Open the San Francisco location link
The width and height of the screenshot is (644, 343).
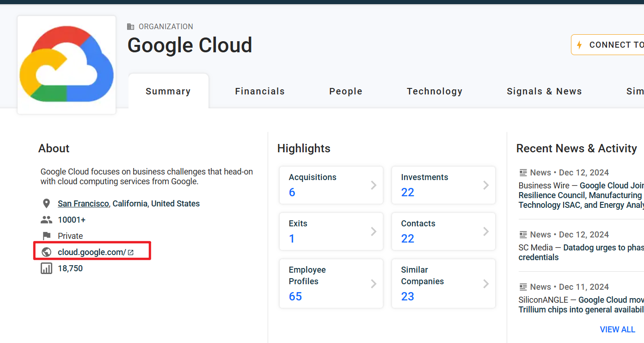click(83, 204)
